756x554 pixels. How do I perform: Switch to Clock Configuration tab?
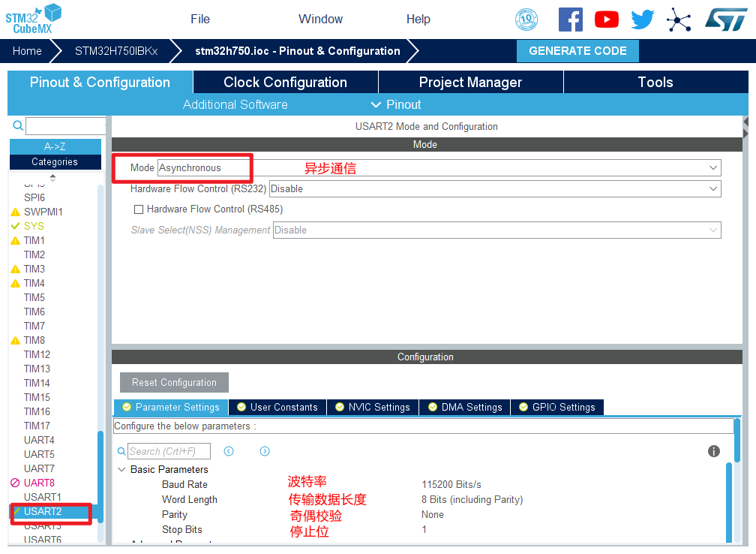coord(285,83)
